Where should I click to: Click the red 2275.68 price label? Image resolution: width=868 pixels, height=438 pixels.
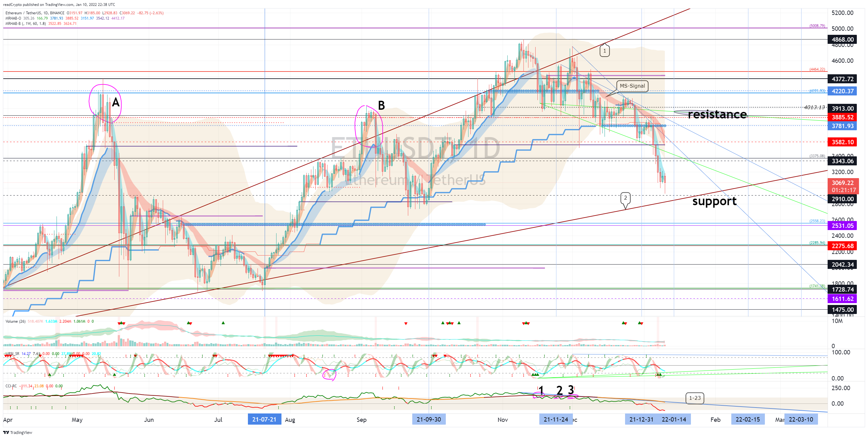pos(843,246)
